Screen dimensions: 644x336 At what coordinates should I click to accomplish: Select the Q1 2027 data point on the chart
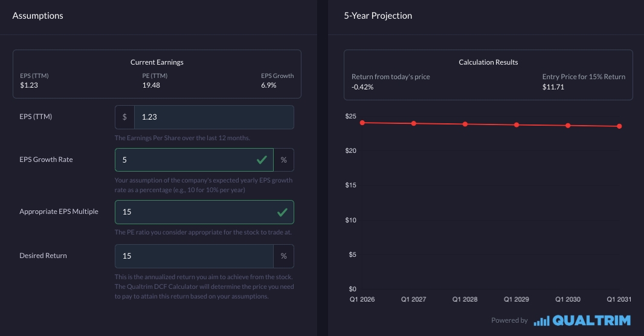(414, 124)
